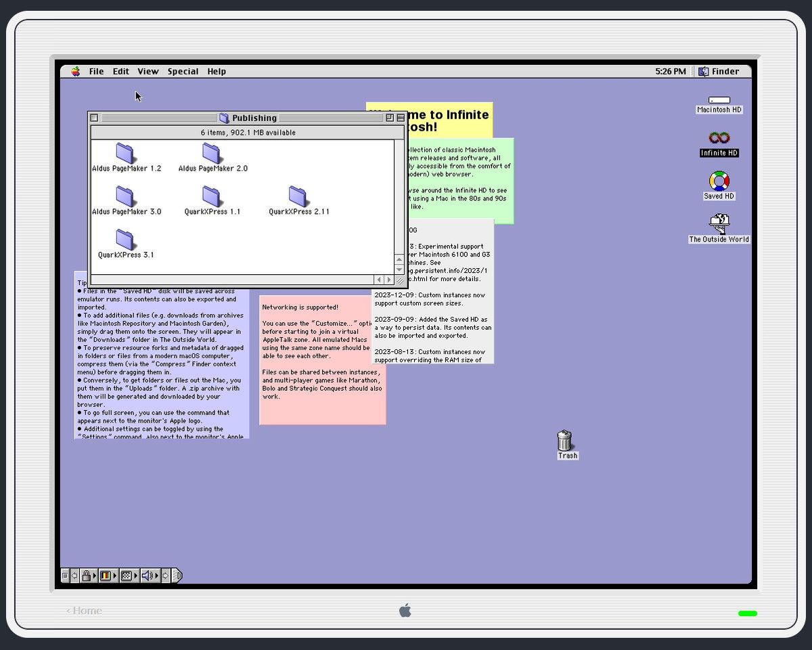Click control strip left scroll arrow
This screenshot has height=650, width=812.
[74, 576]
